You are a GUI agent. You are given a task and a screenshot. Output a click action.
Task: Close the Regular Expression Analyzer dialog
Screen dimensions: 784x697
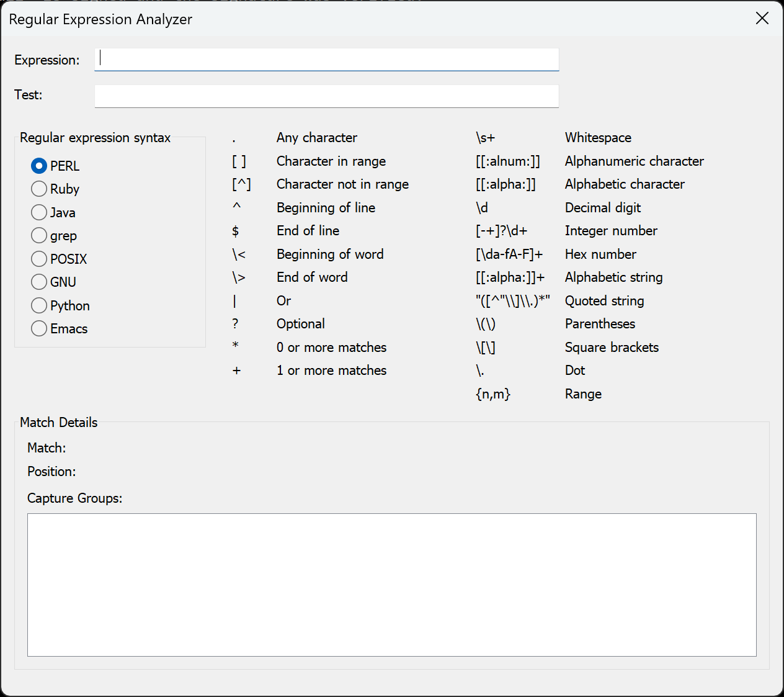[762, 19]
